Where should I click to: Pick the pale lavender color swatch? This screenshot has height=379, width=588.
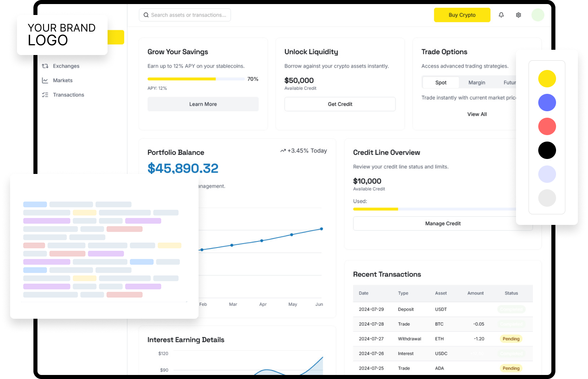click(547, 174)
